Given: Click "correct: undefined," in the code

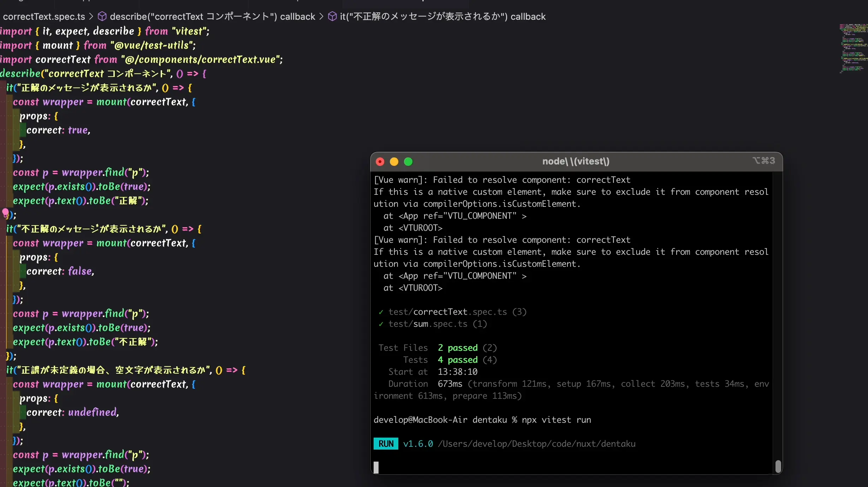Looking at the screenshot, I should [x=73, y=413].
